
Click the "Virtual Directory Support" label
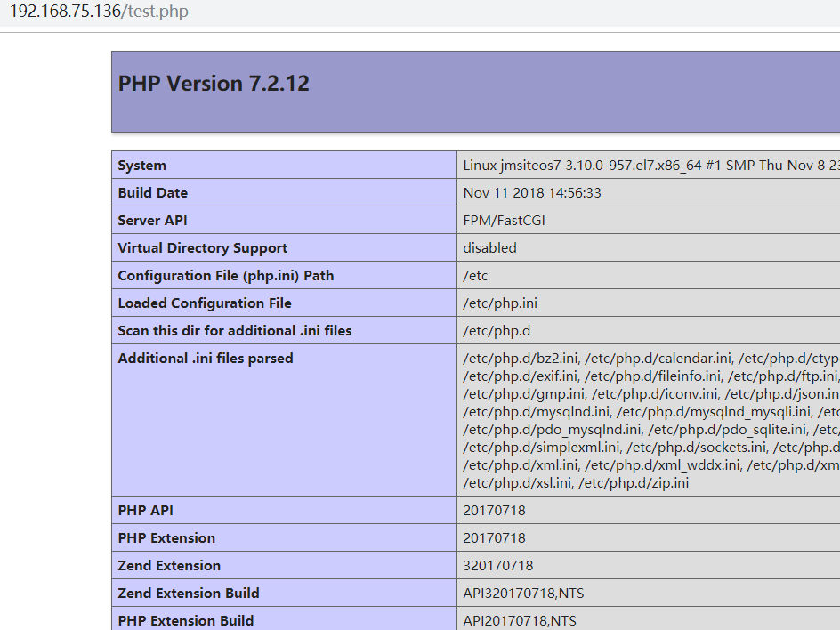point(203,248)
